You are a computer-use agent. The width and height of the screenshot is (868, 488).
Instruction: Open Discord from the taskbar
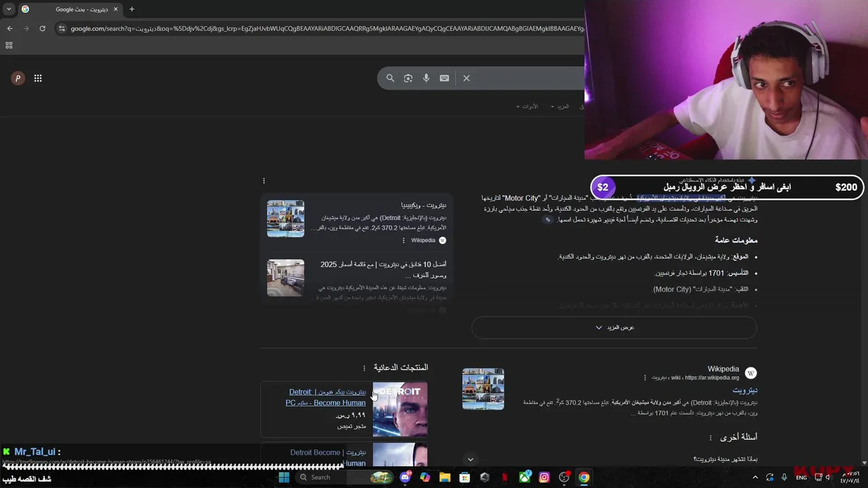click(x=406, y=477)
